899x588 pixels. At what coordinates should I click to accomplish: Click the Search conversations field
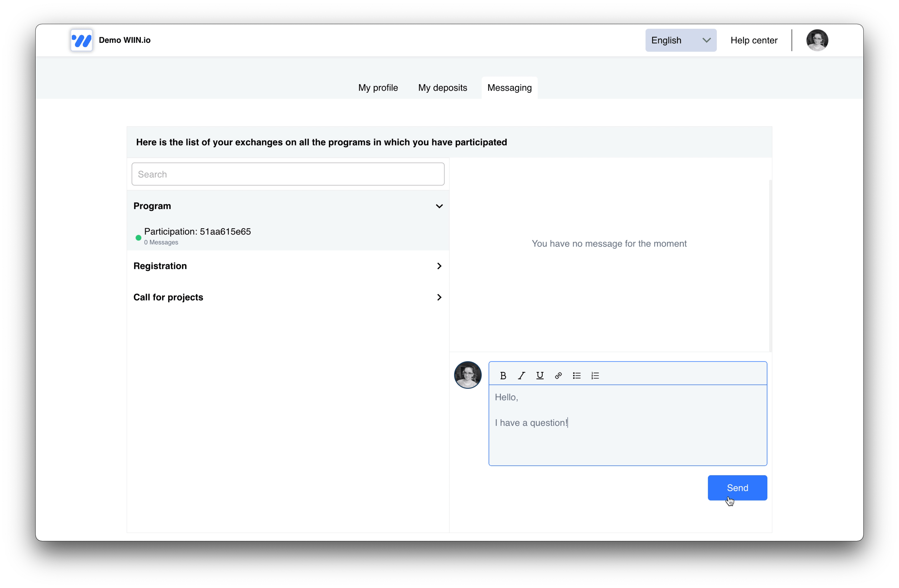click(x=288, y=174)
